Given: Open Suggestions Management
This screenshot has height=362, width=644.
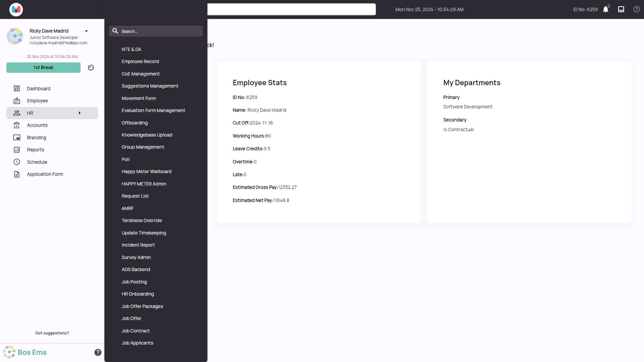Looking at the screenshot, I should click(x=150, y=86).
